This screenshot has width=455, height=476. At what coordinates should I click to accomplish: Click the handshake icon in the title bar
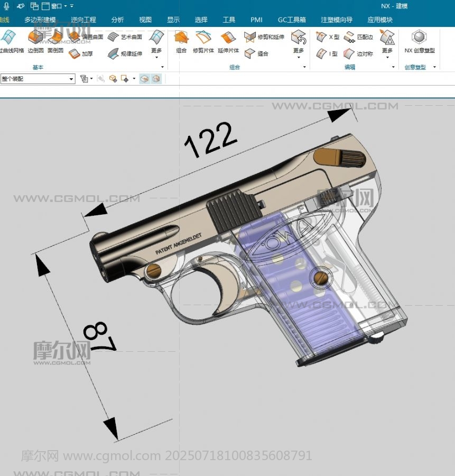tap(20, 6)
